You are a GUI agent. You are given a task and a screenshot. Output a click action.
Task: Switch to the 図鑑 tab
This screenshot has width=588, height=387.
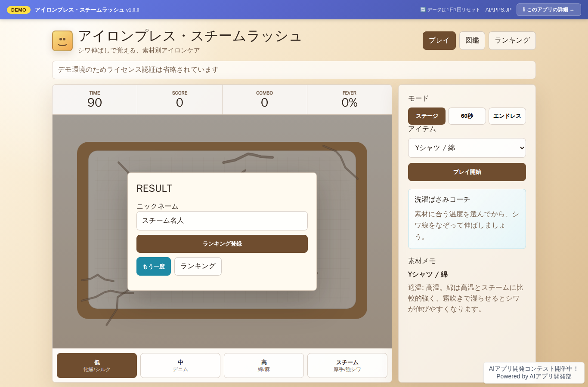click(472, 40)
